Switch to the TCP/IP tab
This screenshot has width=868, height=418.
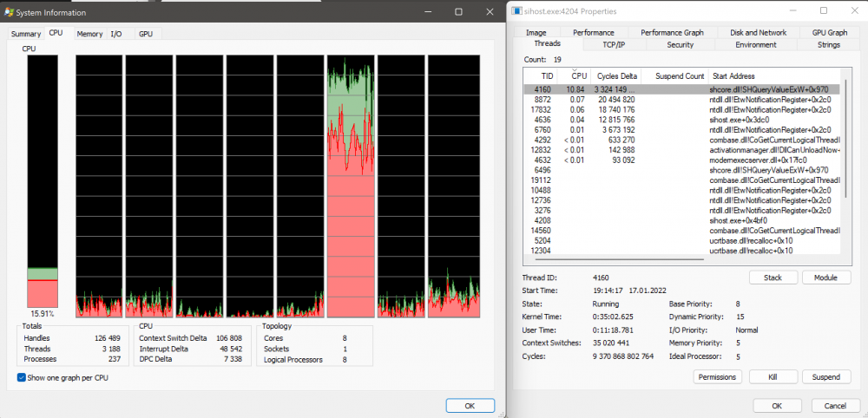614,44
